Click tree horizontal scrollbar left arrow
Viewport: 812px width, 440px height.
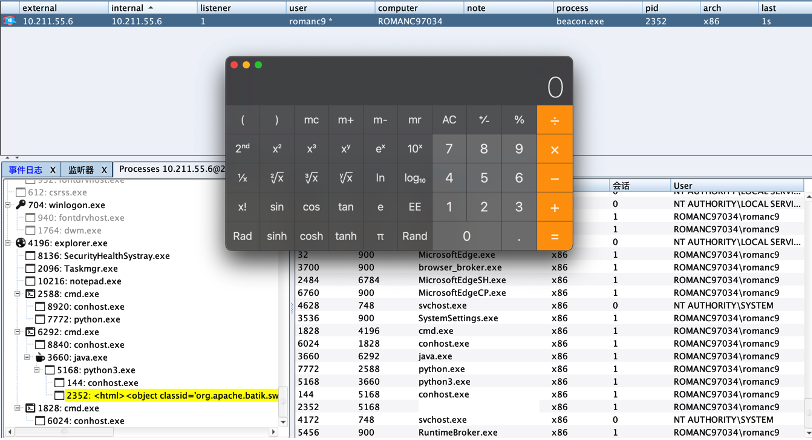point(9,432)
